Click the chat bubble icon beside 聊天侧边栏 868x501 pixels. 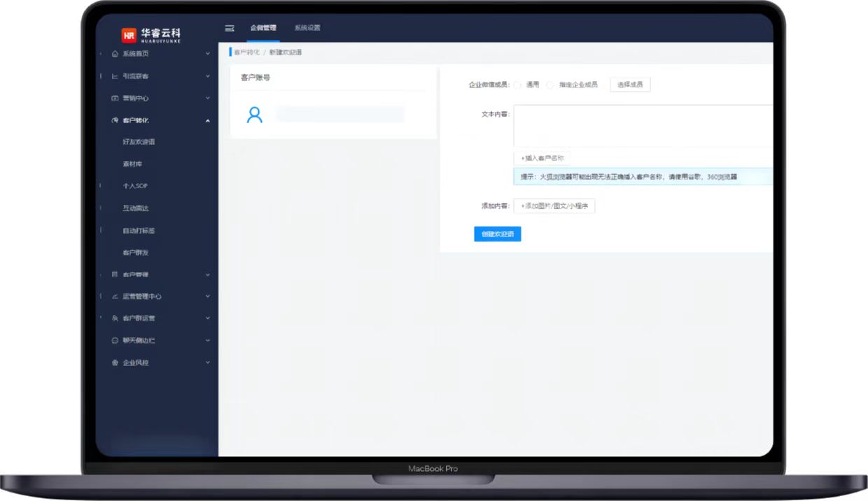click(x=115, y=341)
